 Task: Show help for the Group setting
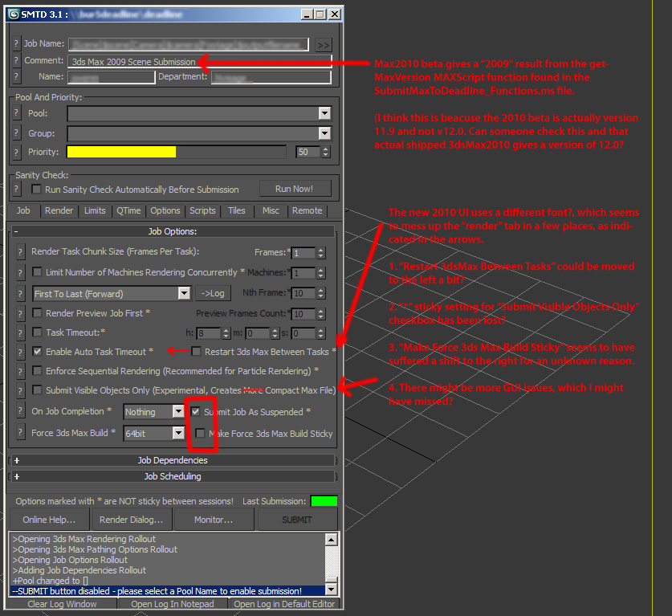pyautogui.click(x=16, y=133)
